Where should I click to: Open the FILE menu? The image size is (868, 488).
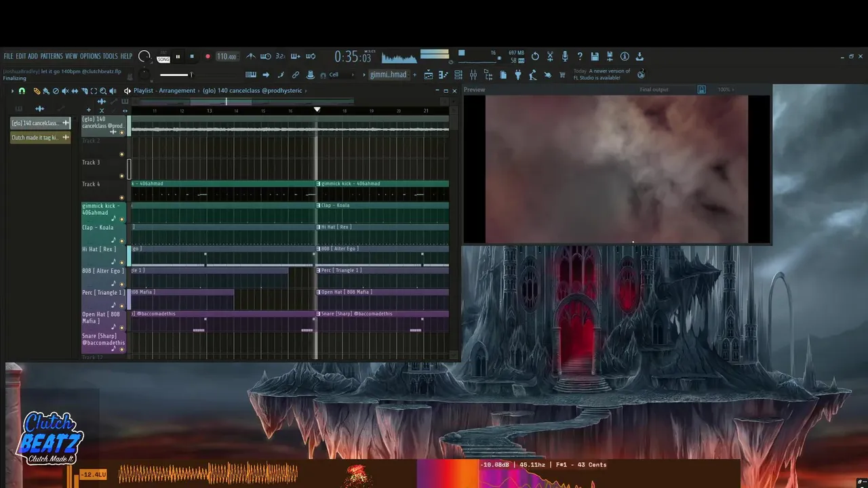click(8, 56)
